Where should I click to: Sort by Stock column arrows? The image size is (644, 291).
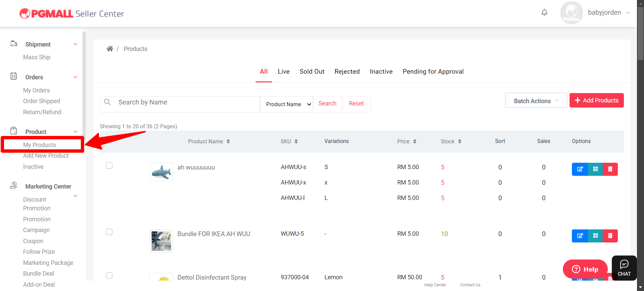coord(460,142)
